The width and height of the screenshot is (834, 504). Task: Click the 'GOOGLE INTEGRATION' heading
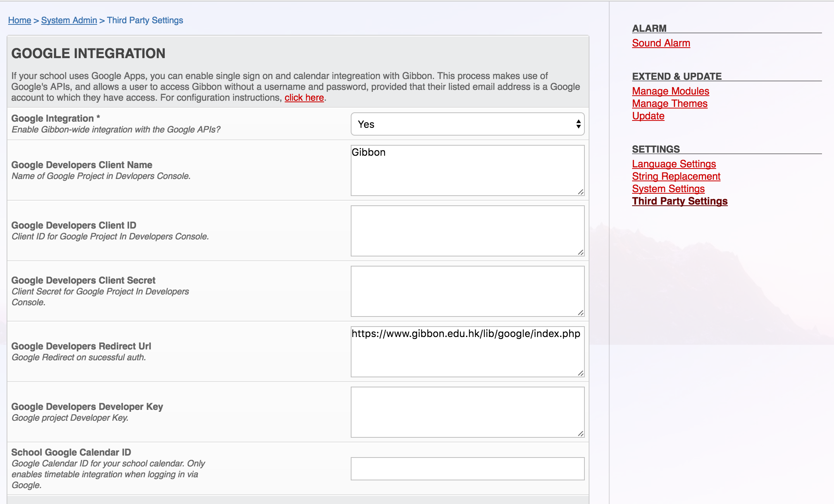tap(88, 53)
